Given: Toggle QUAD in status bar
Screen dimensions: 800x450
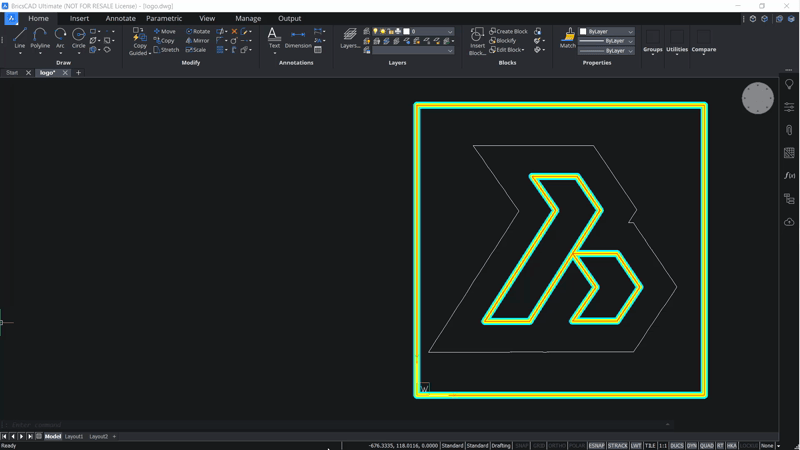Looking at the screenshot, I should point(707,445).
